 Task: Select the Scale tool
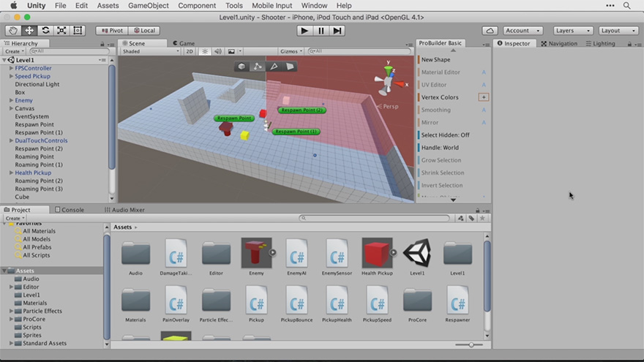pos(61,31)
